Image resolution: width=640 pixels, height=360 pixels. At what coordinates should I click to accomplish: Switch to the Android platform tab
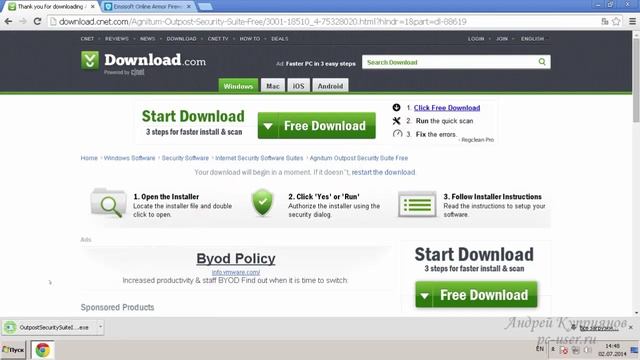[330, 86]
